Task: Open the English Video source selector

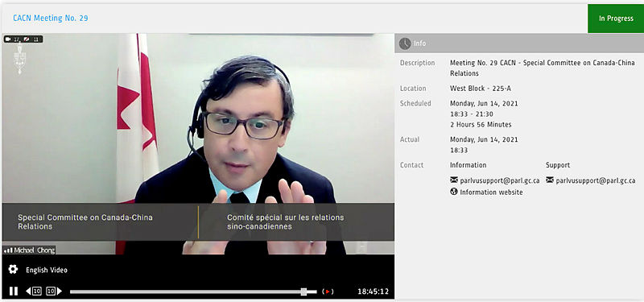Action: click(47, 270)
